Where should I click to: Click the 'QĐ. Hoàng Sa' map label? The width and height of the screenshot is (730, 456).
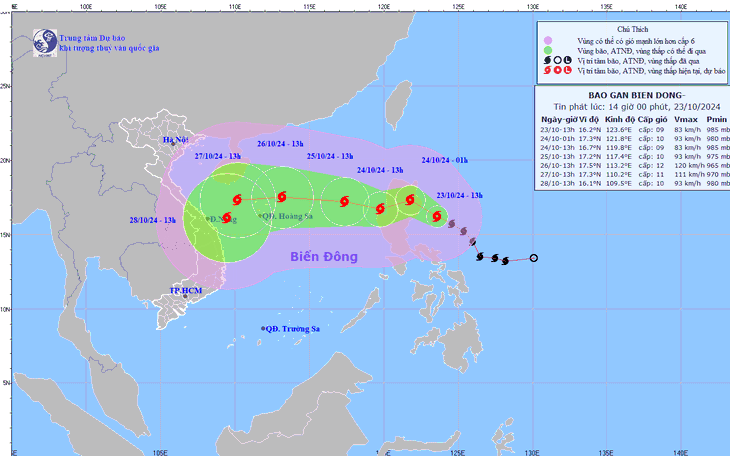287,216
